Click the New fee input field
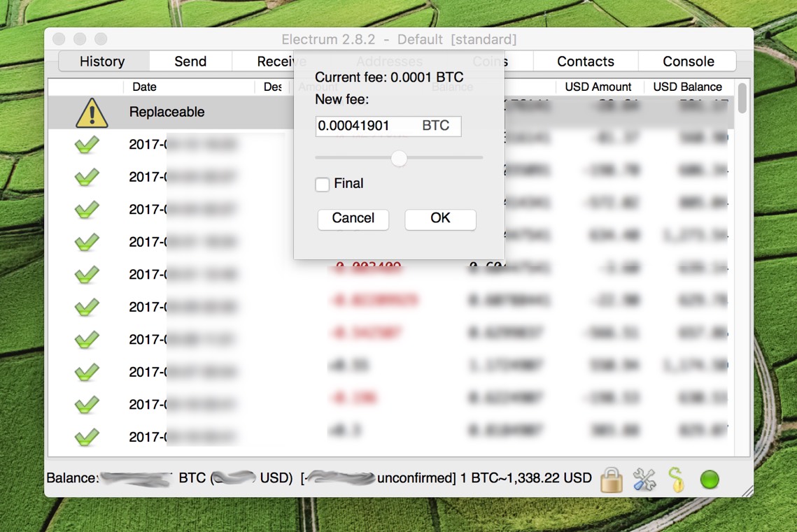The height and width of the screenshot is (532, 797). pyautogui.click(x=388, y=126)
